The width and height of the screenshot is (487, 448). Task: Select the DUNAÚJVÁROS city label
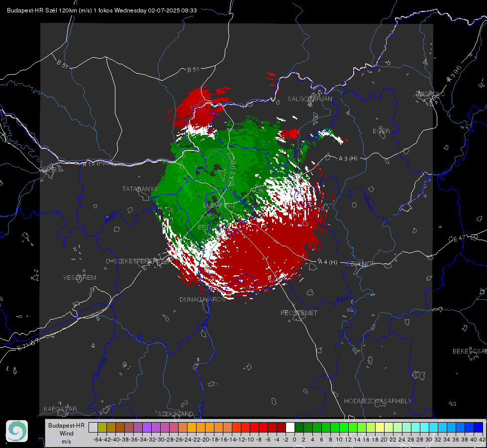click(x=202, y=299)
